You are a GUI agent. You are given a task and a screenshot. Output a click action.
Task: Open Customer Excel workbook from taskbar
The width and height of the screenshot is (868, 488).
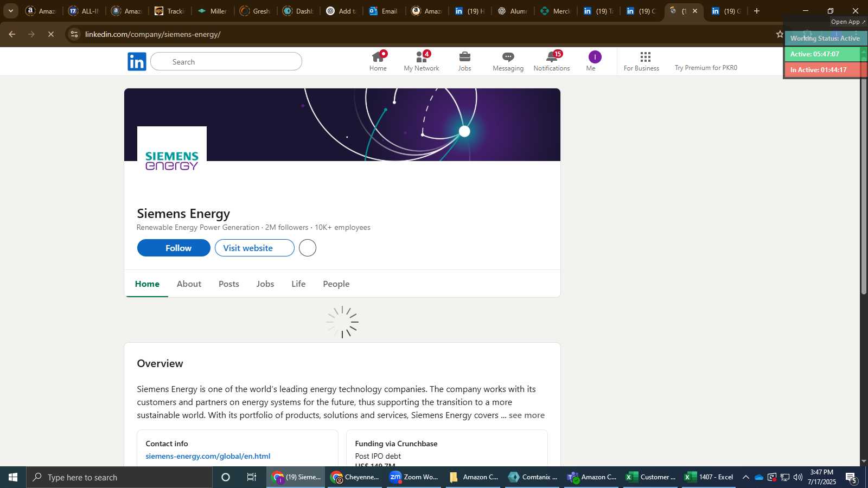(651, 477)
